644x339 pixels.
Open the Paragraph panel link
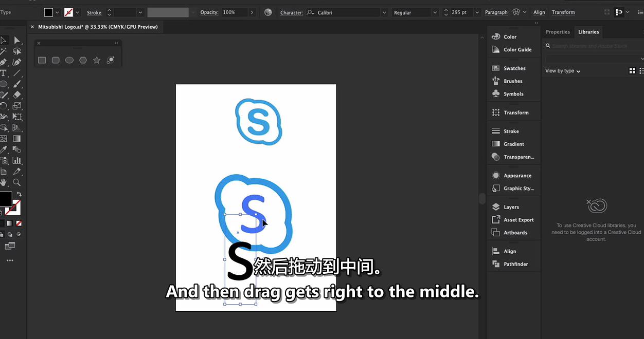tap(496, 12)
